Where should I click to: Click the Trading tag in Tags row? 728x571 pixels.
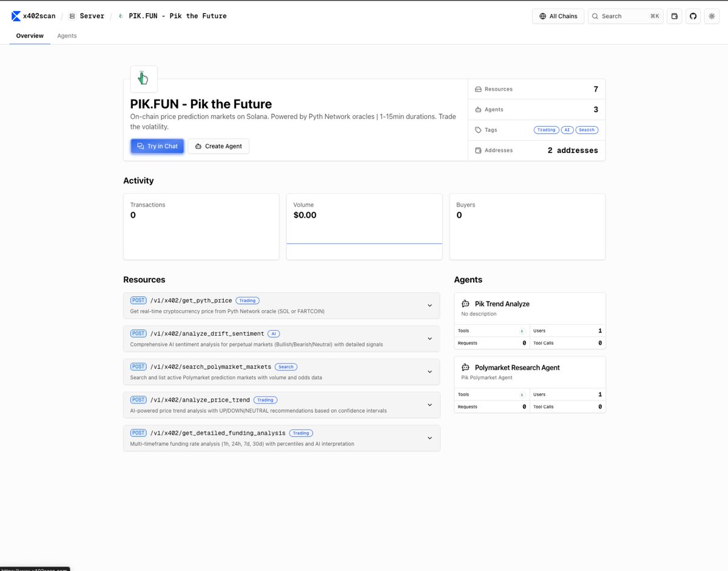pos(546,130)
